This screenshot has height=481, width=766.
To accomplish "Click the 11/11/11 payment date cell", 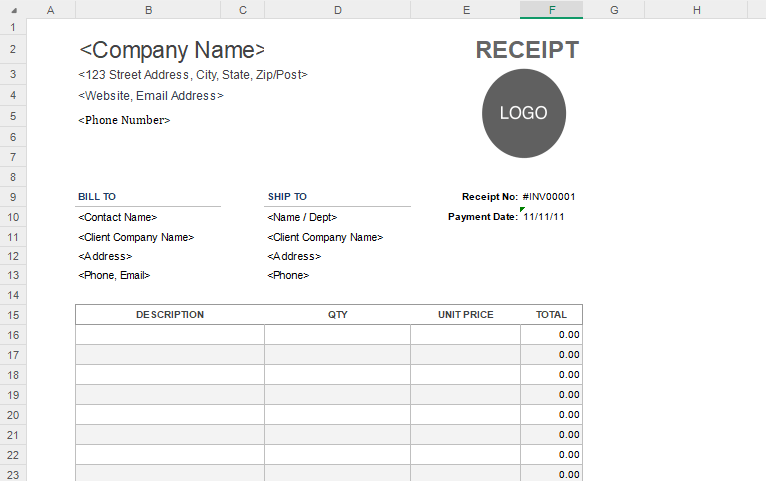I will [544, 217].
